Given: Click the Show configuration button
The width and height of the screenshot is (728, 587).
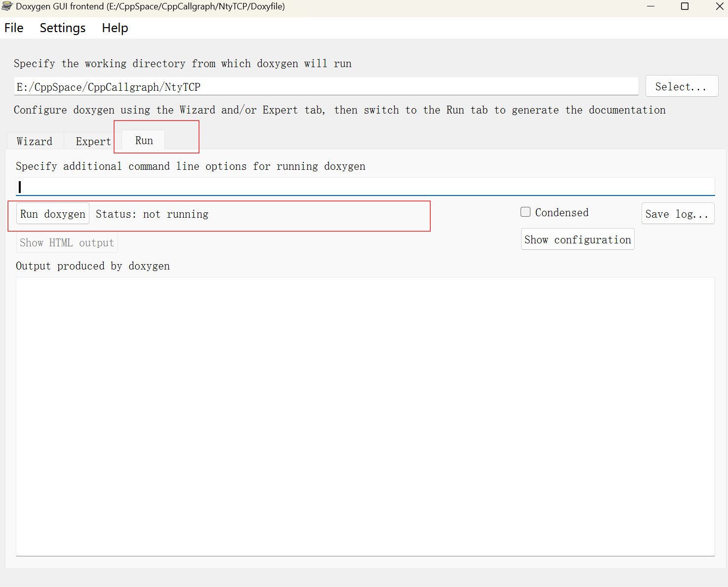Looking at the screenshot, I should pos(578,239).
